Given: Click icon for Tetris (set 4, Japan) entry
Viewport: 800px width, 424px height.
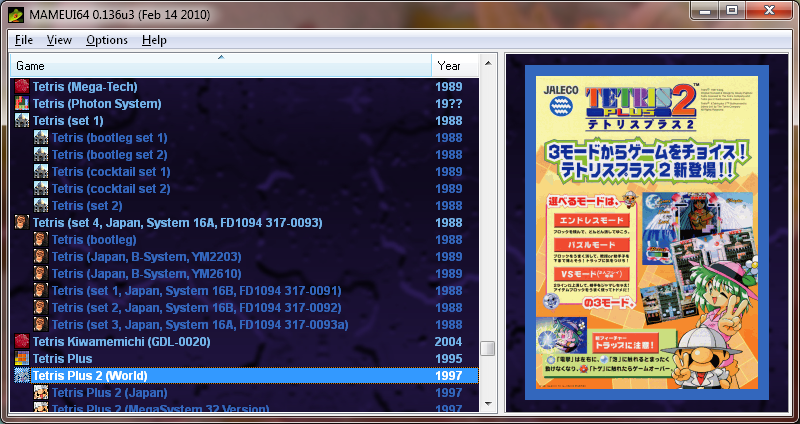Looking at the screenshot, I should [23, 223].
